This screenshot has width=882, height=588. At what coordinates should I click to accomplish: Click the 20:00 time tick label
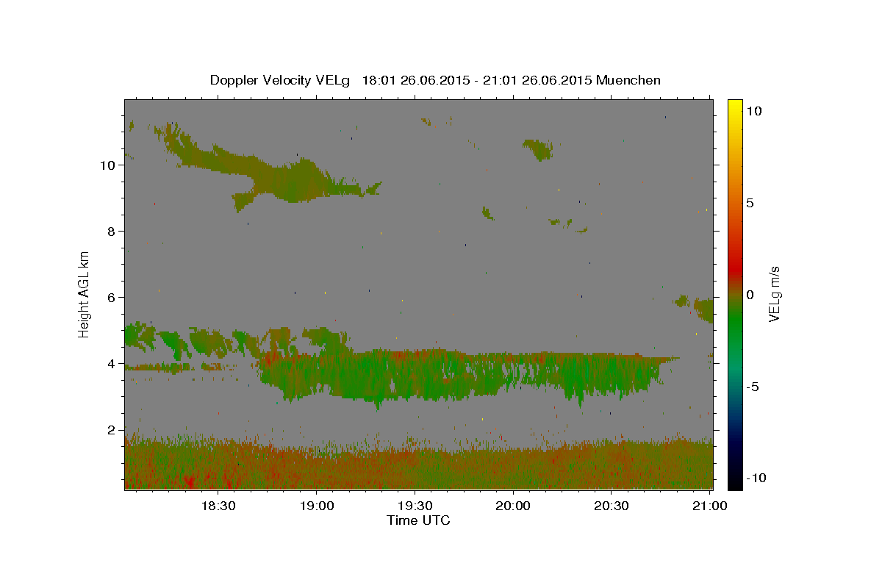click(x=513, y=506)
